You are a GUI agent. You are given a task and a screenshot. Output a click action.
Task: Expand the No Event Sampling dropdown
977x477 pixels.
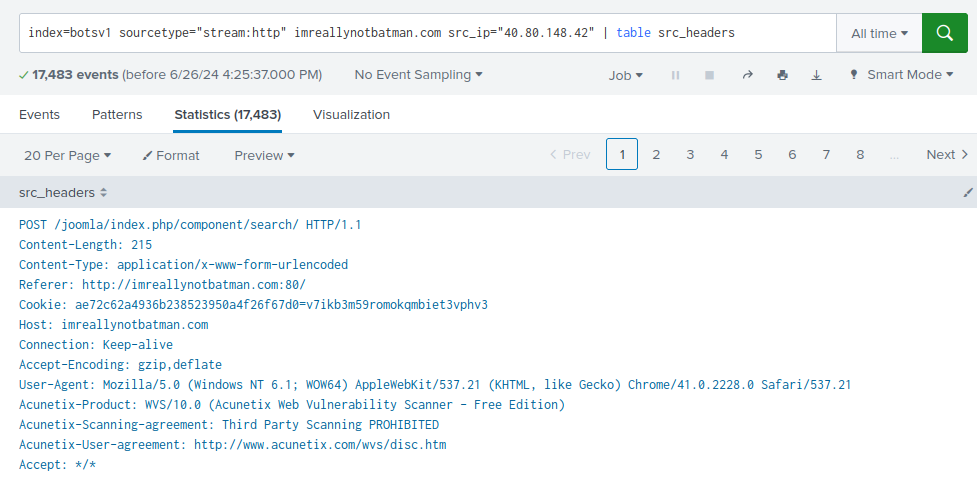419,75
